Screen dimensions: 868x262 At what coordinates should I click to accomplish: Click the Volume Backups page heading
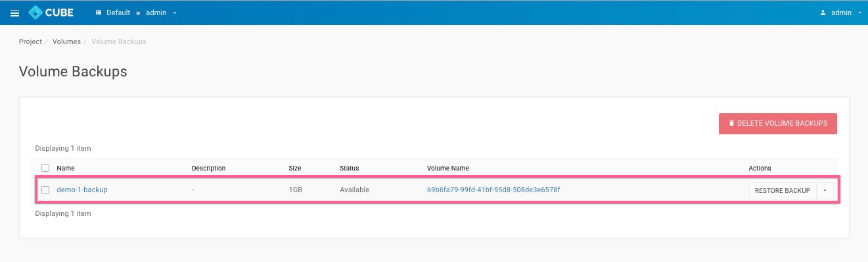[x=73, y=71]
